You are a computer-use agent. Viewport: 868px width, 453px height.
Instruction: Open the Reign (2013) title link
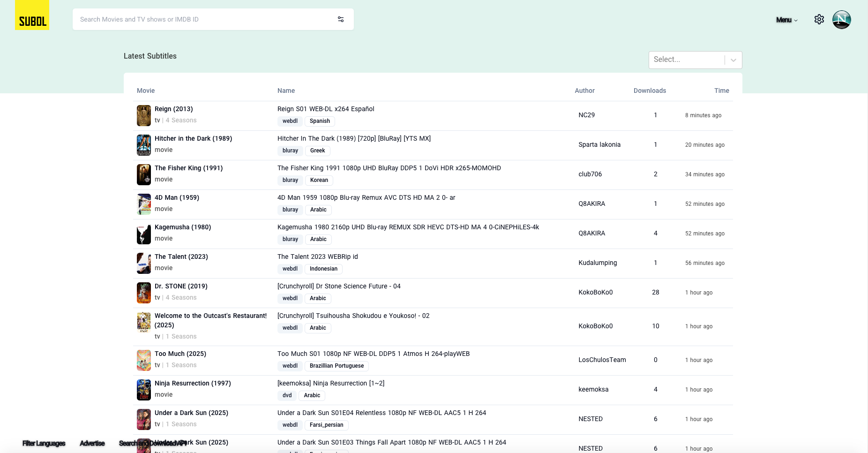(173, 109)
